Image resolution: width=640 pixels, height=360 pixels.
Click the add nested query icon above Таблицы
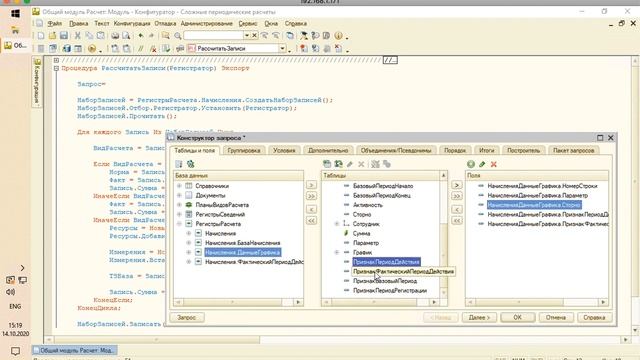pyautogui.click(x=327, y=164)
